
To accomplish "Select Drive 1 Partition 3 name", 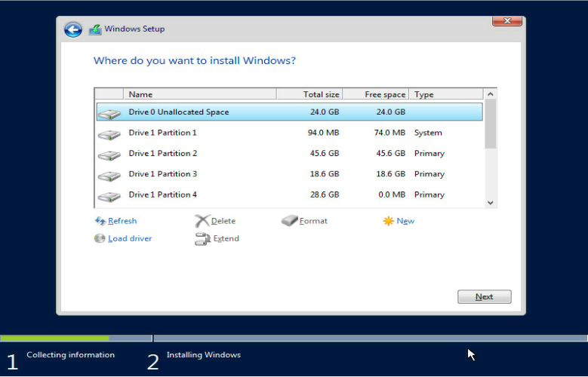I will click(x=162, y=174).
